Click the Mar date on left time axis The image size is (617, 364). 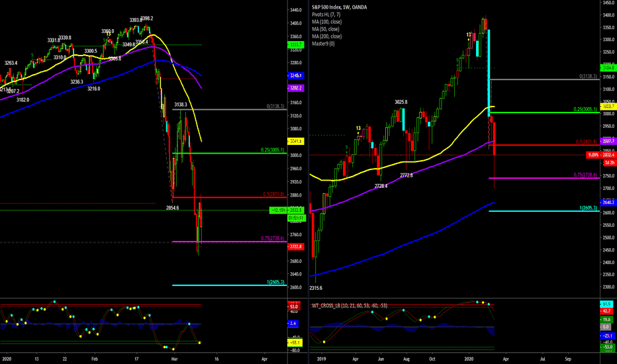coord(175,359)
